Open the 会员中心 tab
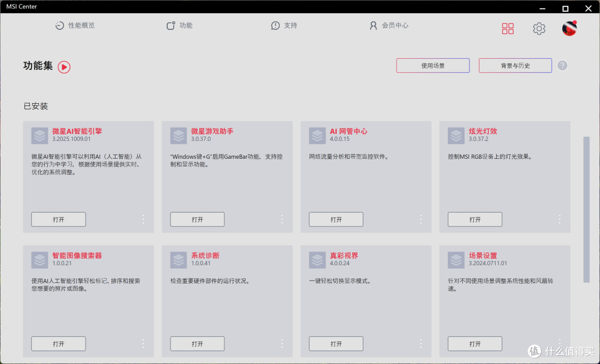This screenshot has width=600, height=364. click(389, 26)
